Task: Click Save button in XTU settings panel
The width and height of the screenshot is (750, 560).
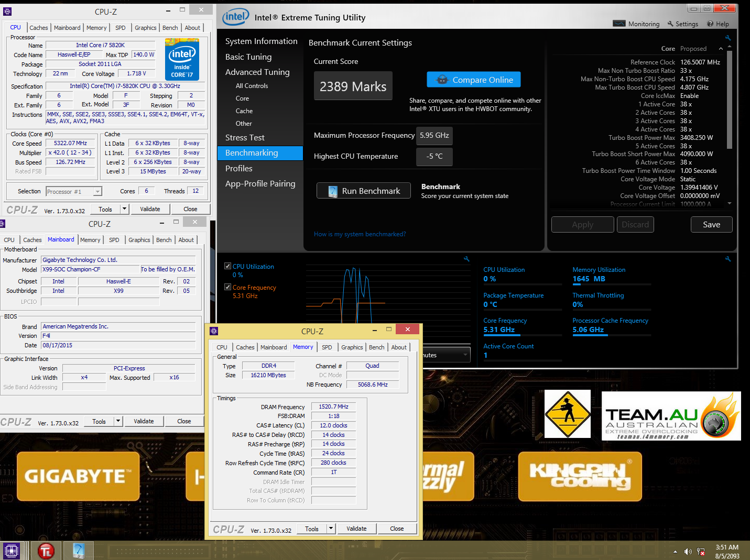Action: click(711, 225)
